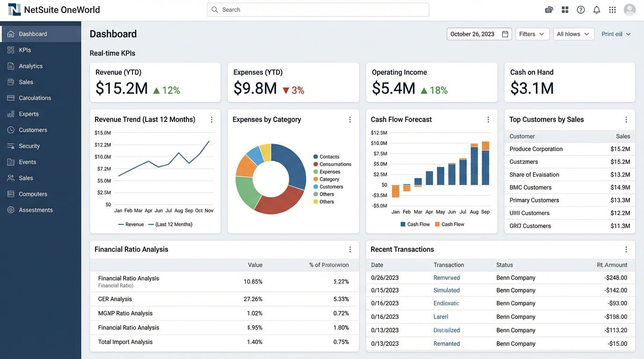Click the Remvrwed transaction link
Viewport: 644px width, 359px height.
coord(446,277)
